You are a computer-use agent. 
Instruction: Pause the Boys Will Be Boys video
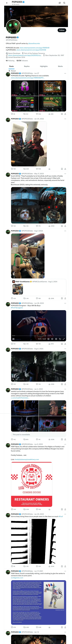click(13, 339)
